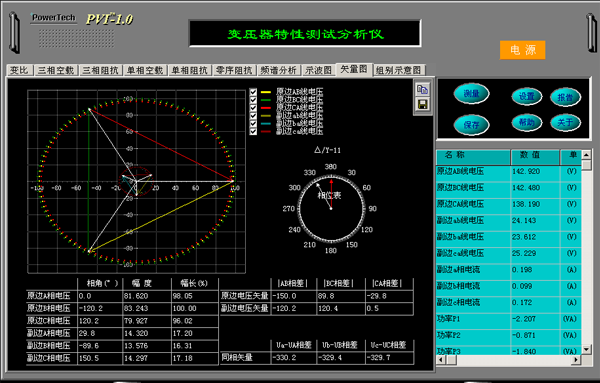Click the 报告 report oval button

coord(566,97)
